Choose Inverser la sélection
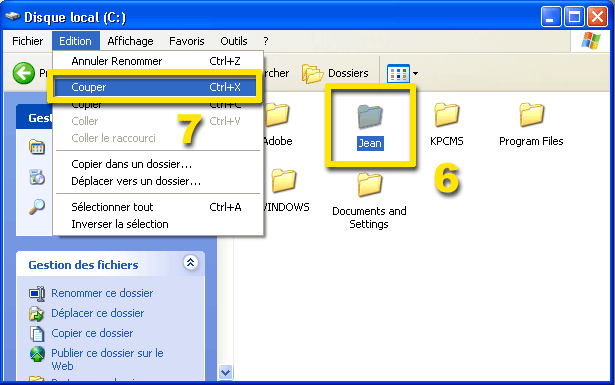This screenshot has width=615, height=385. point(158,224)
